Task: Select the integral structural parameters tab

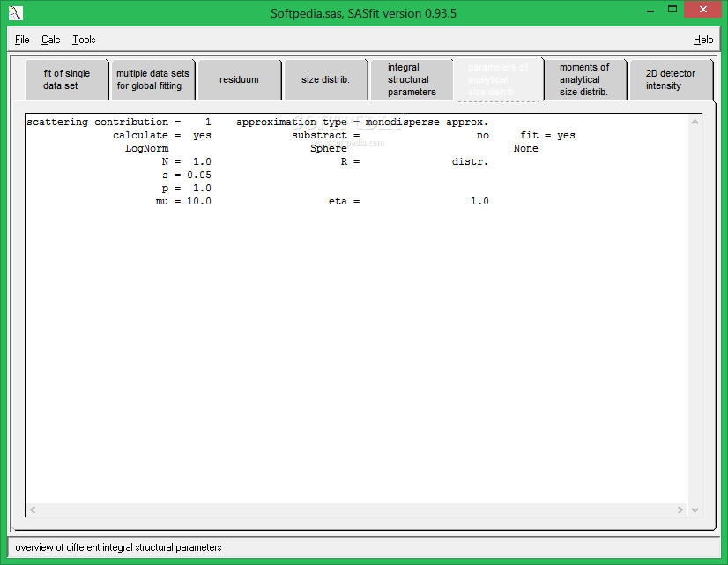Action: click(412, 79)
